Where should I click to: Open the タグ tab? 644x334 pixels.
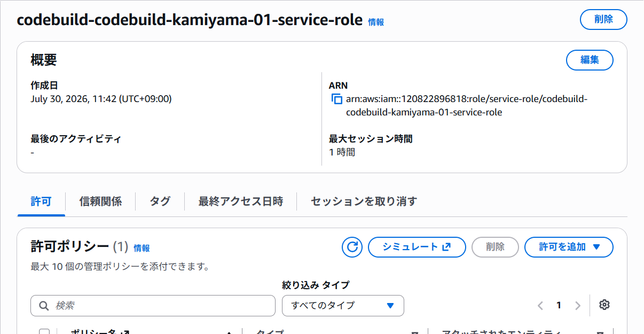click(x=160, y=201)
